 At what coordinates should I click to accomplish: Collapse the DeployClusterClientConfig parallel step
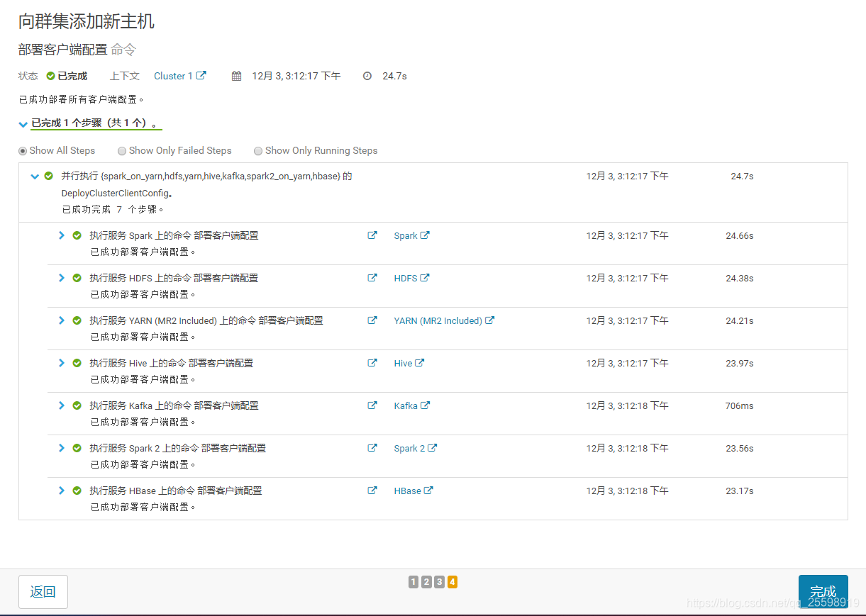(35, 177)
